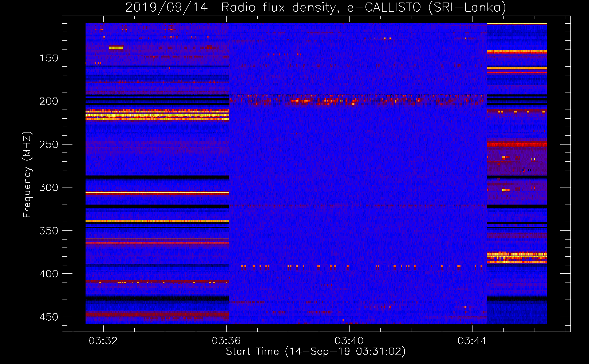Click the 150 frequency tick label
The width and height of the screenshot is (589, 364).
click(x=48, y=58)
